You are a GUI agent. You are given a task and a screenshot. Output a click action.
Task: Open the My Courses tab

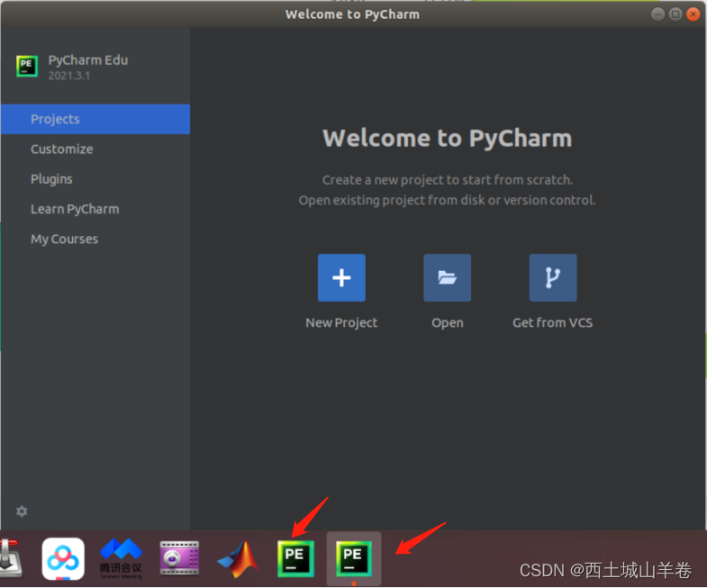95,239
